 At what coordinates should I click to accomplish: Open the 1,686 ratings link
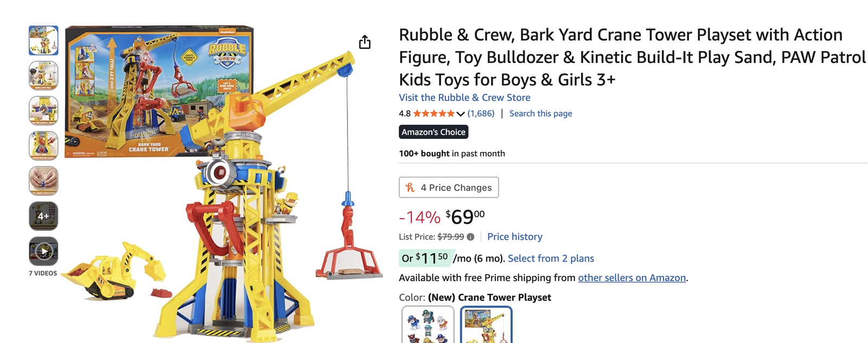[481, 113]
